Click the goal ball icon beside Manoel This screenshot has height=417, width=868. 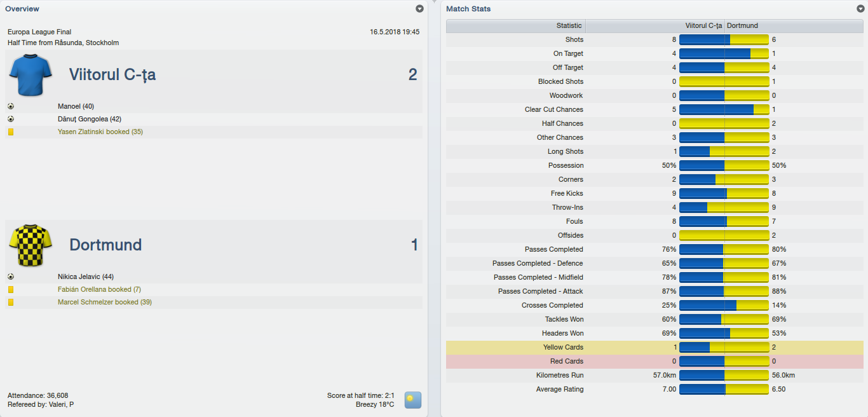11,106
